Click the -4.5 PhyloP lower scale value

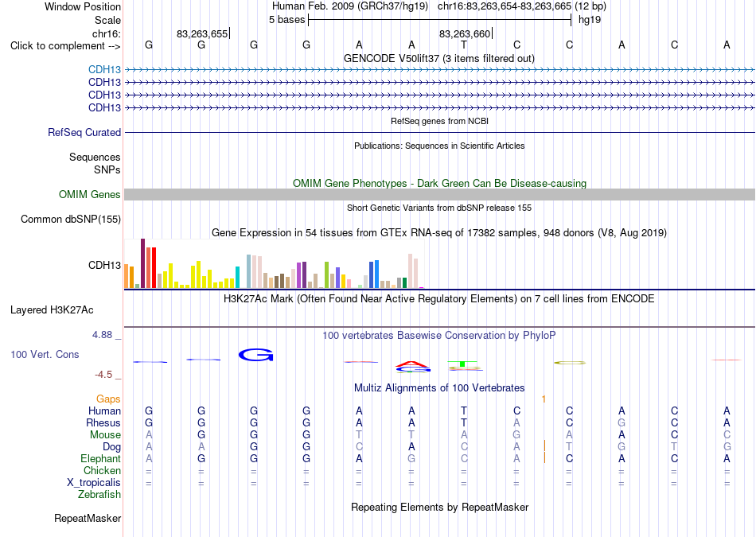coord(103,375)
